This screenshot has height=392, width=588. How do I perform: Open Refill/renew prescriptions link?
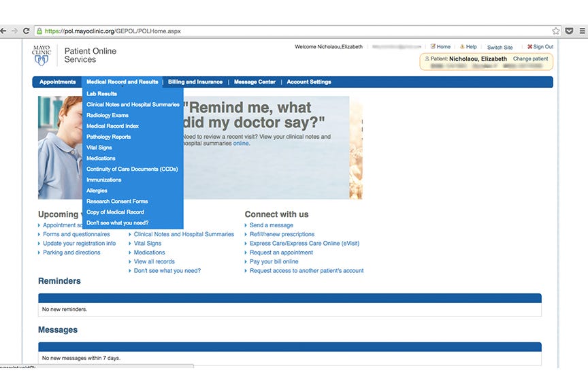click(x=282, y=234)
